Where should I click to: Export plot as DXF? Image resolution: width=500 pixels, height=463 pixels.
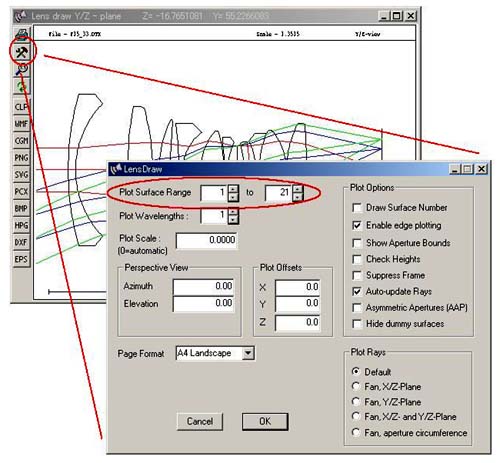point(22,242)
